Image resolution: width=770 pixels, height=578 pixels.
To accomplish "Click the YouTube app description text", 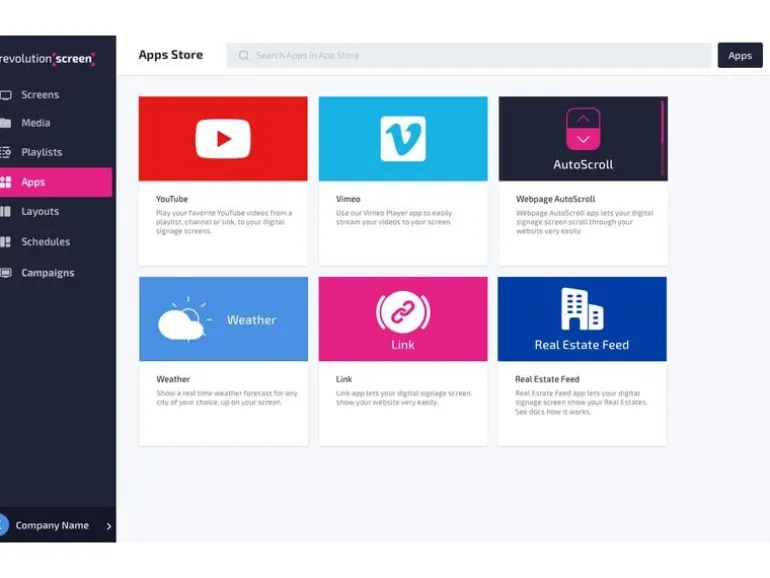I will [224, 222].
